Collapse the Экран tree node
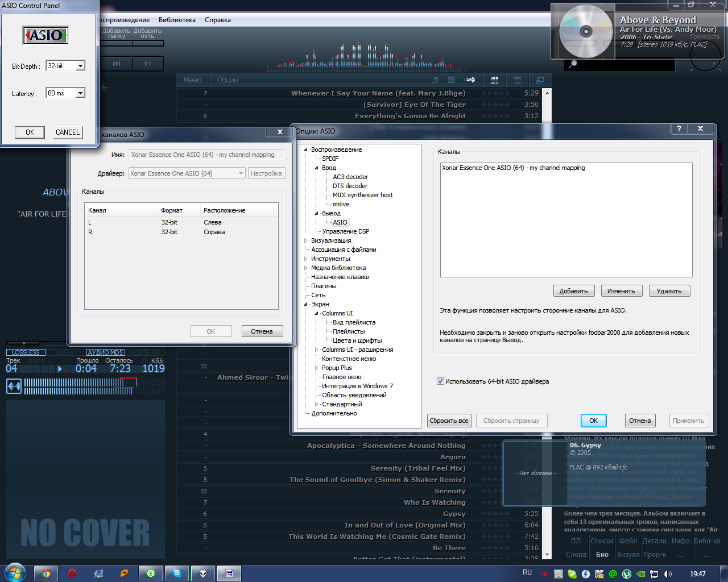Image resolution: width=728 pixels, height=582 pixels. tap(306, 304)
